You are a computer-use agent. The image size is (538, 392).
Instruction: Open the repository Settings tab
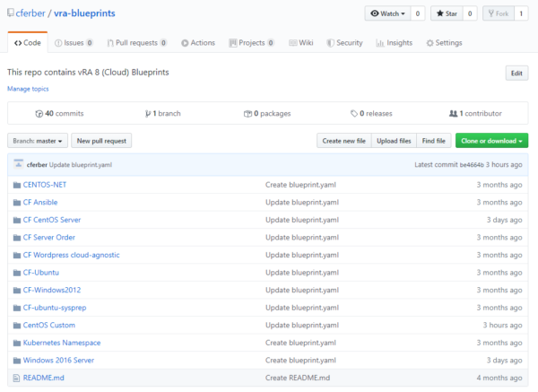pos(444,43)
